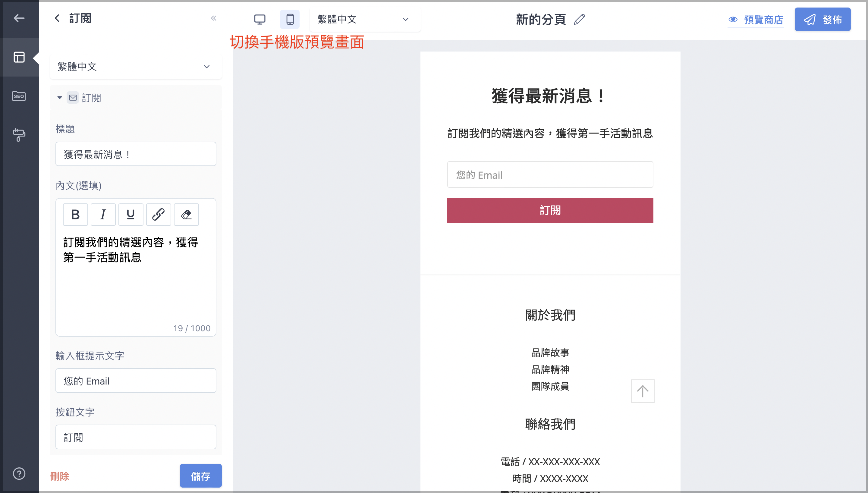Click the 團隊成員 footer link
This screenshot has width=868, height=493.
[550, 386]
